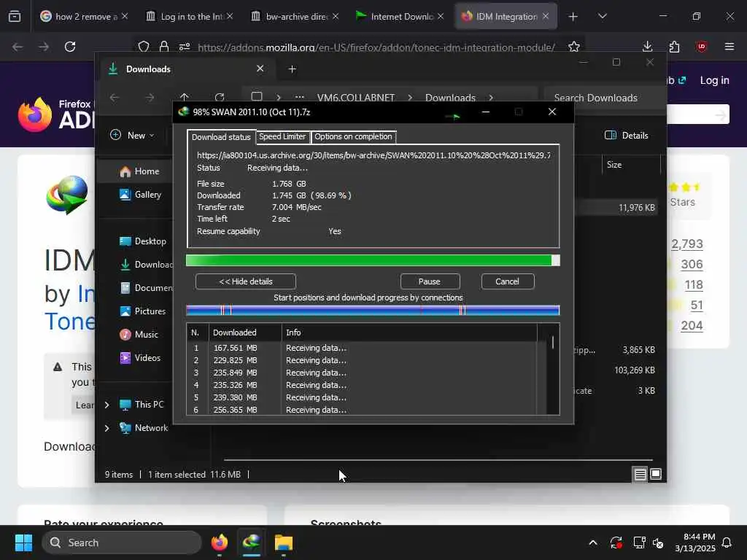Open Music folder in File Explorer sidebar
Image resolution: width=747 pixels, height=560 pixels.
[139, 335]
